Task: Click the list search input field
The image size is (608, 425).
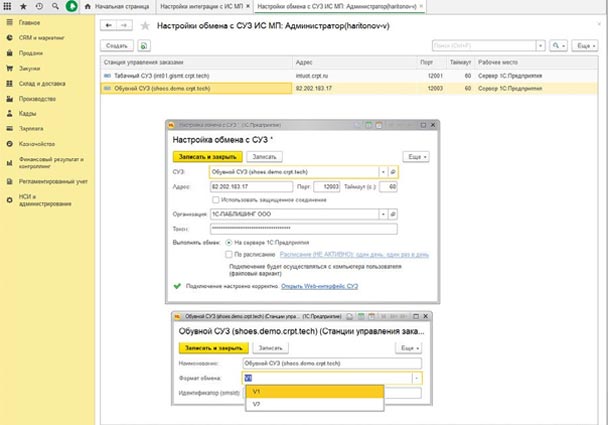Action: (484, 46)
